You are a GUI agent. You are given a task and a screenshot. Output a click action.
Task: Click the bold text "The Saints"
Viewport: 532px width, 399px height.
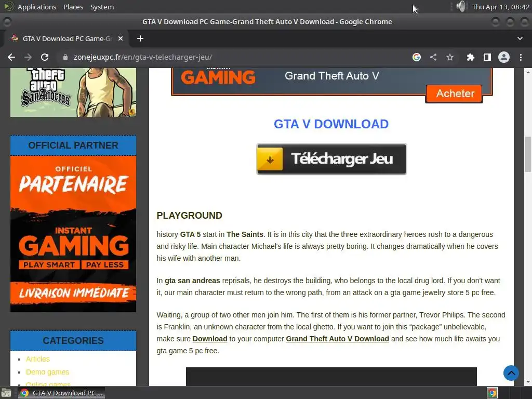[245, 234]
